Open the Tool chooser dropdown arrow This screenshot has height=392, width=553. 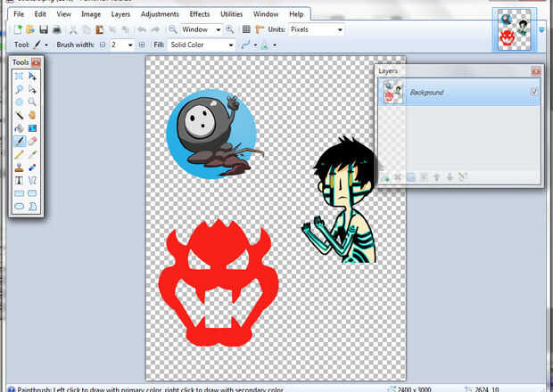coord(46,45)
